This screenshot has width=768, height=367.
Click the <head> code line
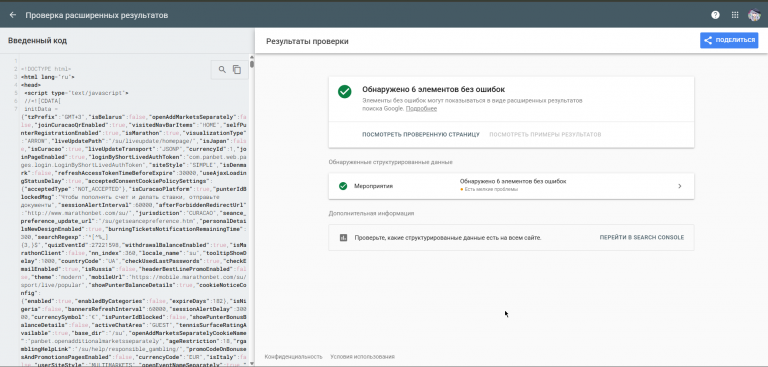[x=31, y=85]
